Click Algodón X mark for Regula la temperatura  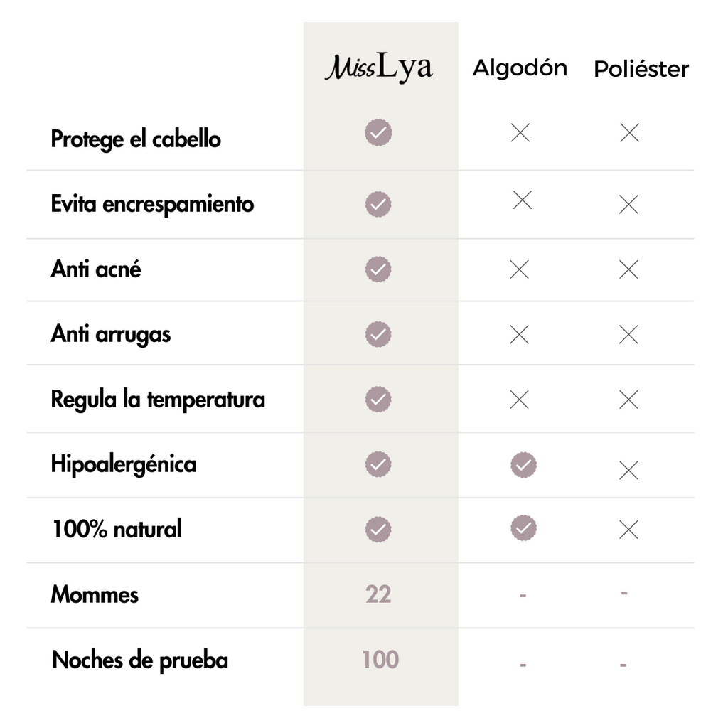[520, 400]
